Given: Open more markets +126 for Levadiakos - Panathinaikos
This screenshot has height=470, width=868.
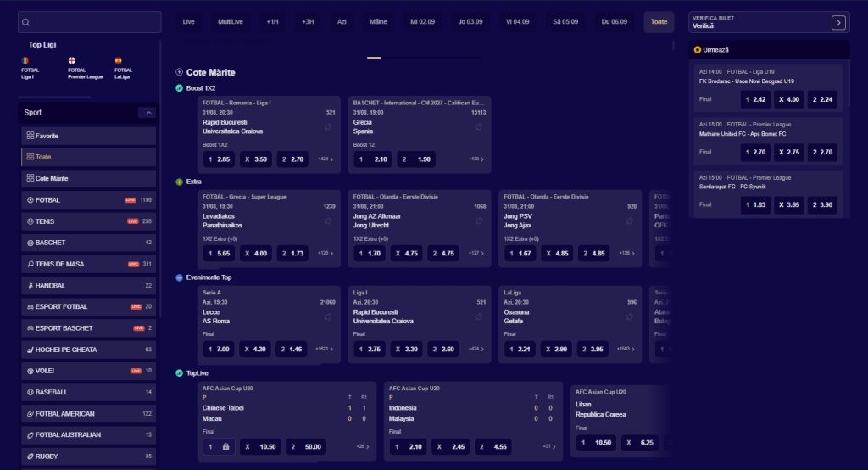Looking at the screenshot, I should point(325,254).
